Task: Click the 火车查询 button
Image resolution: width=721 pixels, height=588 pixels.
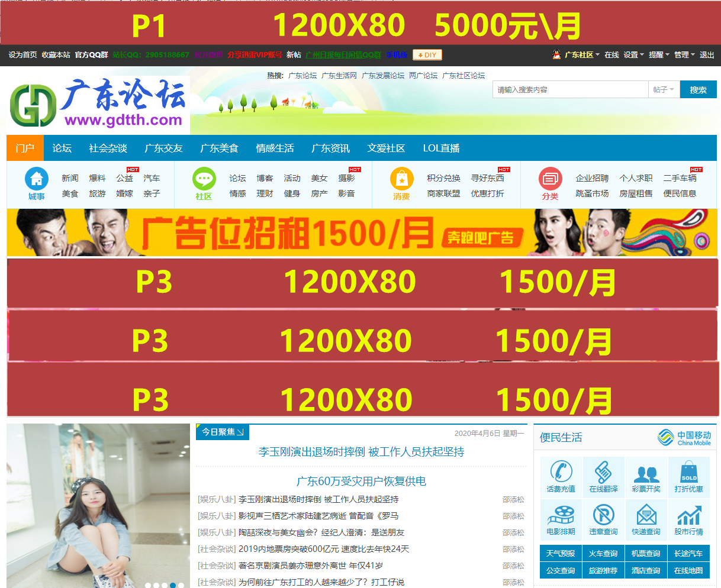Action: pos(603,554)
